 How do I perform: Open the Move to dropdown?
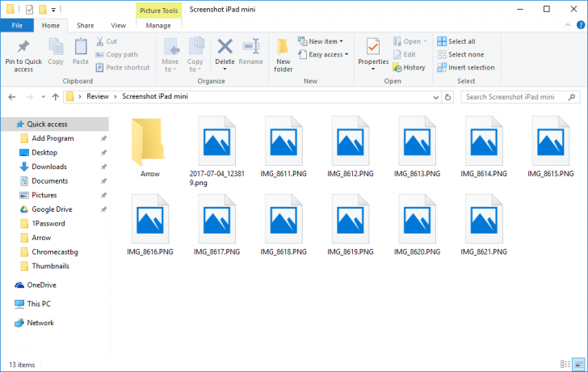click(x=170, y=55)
